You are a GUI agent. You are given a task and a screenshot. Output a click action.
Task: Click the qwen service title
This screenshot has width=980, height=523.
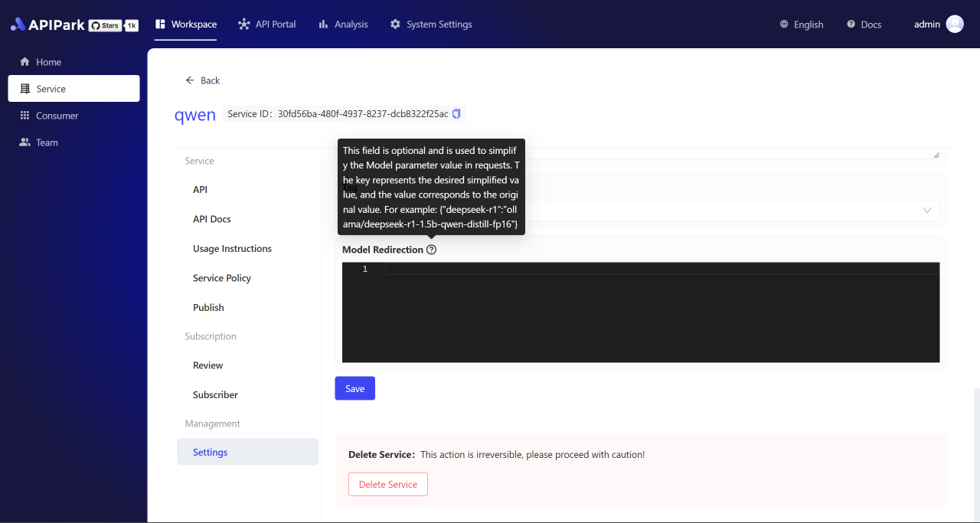(195, 114)
